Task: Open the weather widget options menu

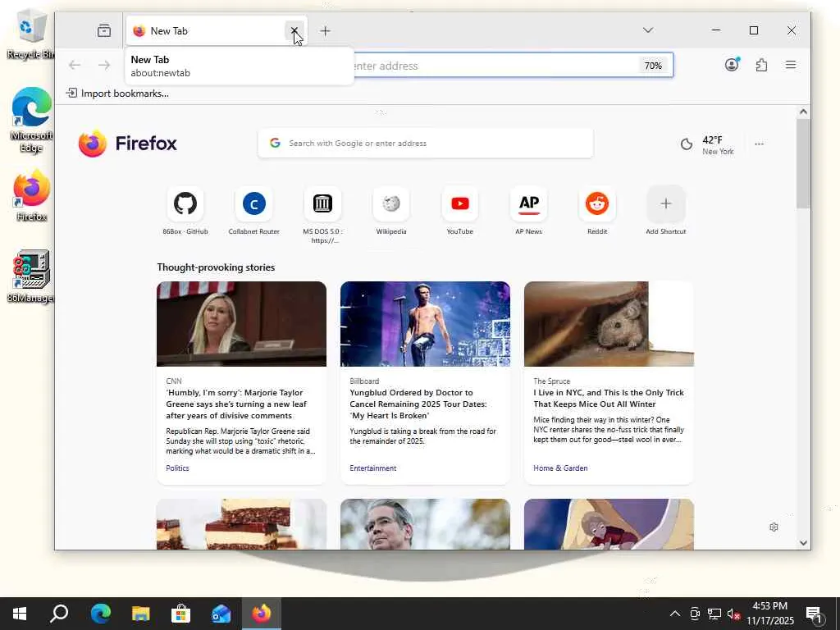Action: (x=759, y=144)
